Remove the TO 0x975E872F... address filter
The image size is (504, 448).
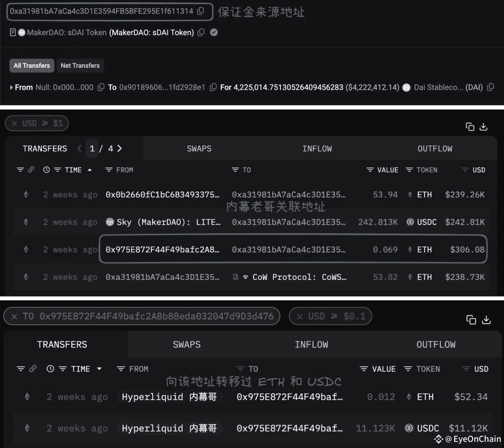pyautogui.click(x=14, y=316)
